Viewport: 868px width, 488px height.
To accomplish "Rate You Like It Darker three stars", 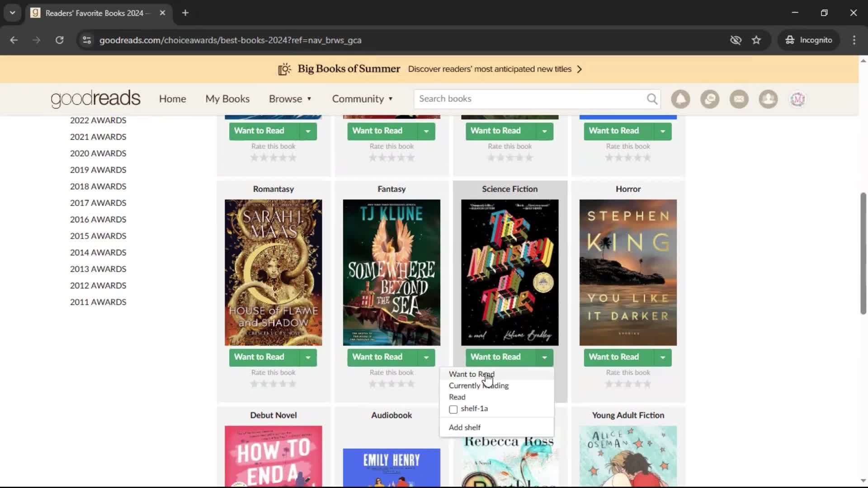I will (x=628, y=384).
